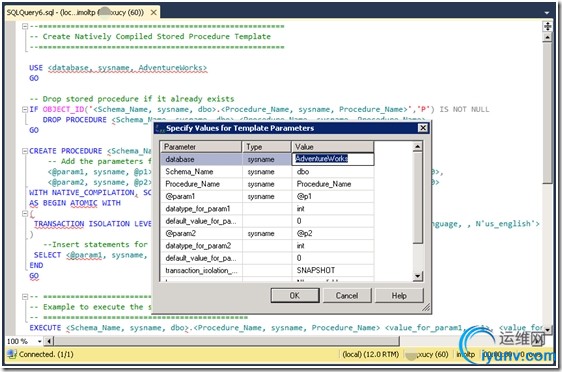This screenshot has width=562, height=372.
Task: Click the dialog list scroll up arrow
Action: tap(418, 147)
